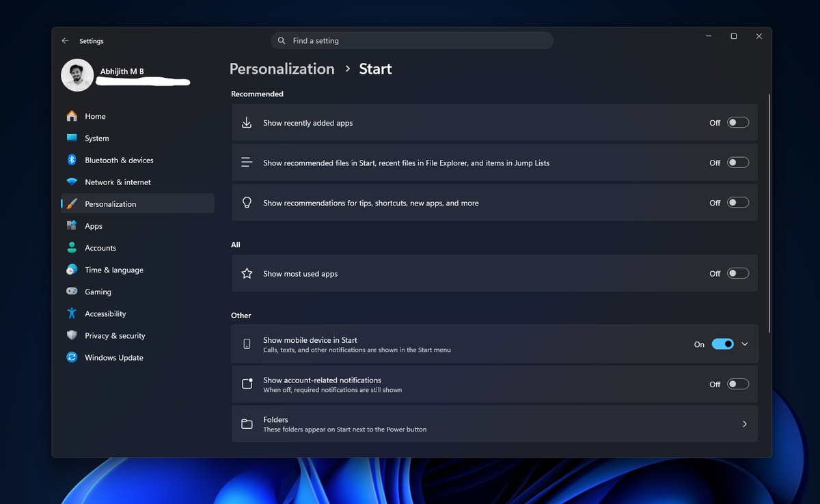This screenshot has height=504, width=820.
Task: Minimize the Settings window
Action: [708, 37]
